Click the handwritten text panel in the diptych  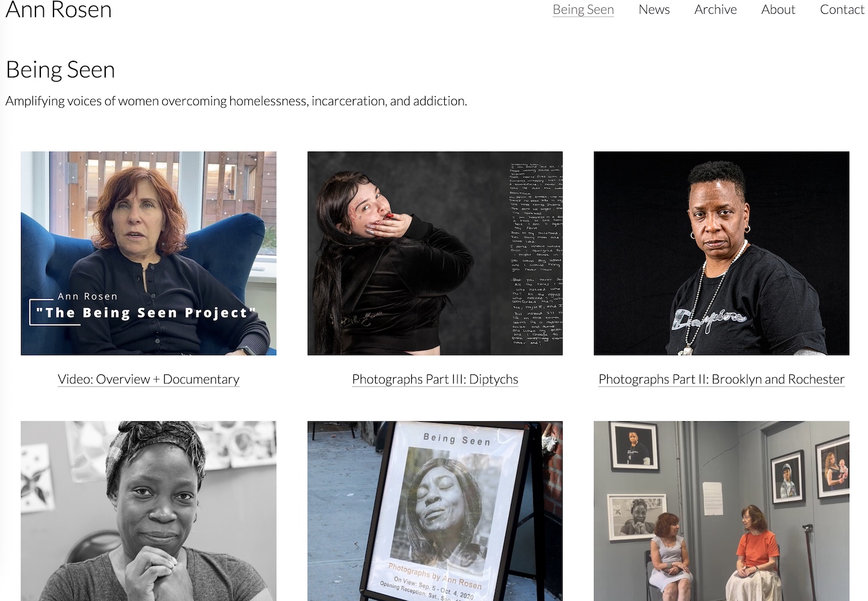tap(535, 253)
